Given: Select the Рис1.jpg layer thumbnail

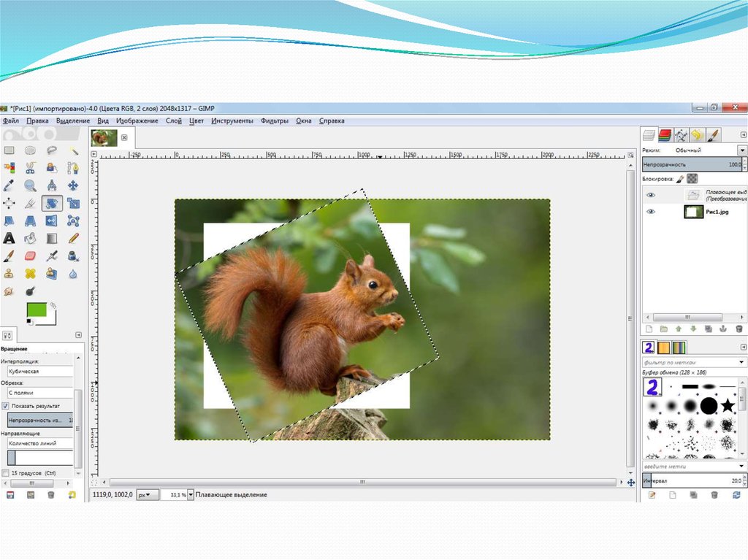Looking at the screenshot, I should pos(693,212).
